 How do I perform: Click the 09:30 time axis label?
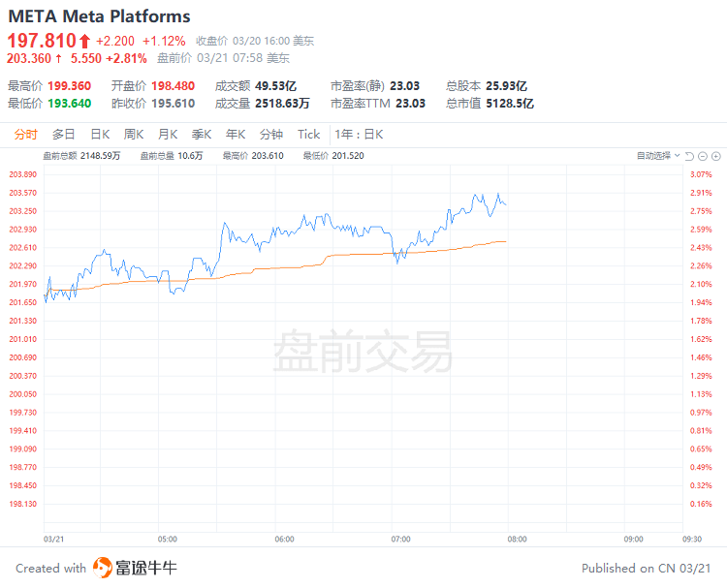point(692,539)
